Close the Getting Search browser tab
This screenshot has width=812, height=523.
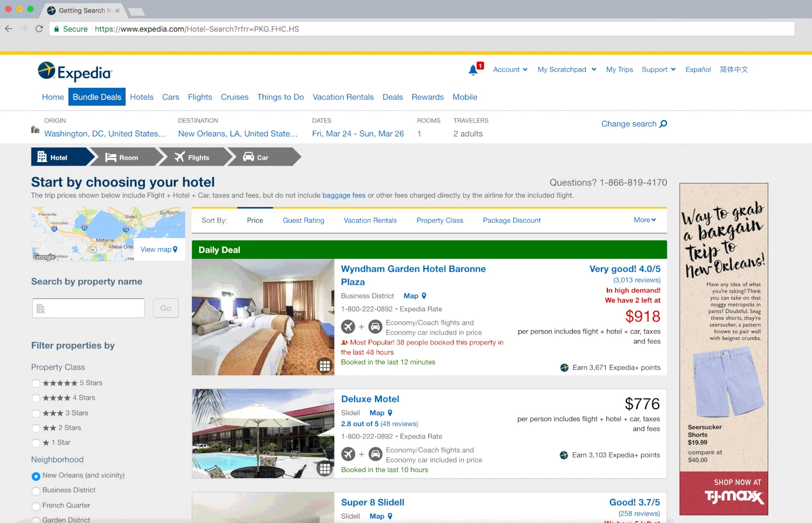tap(117, 10)
